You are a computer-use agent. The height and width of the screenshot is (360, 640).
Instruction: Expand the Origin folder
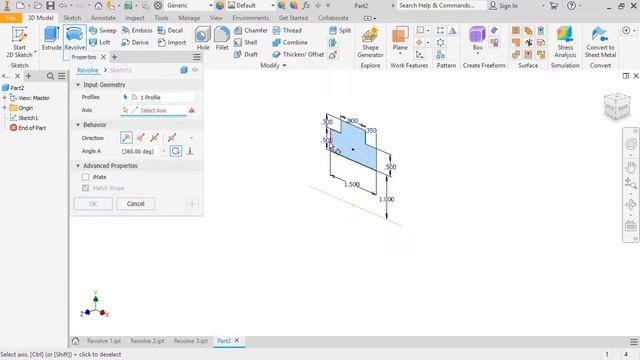(4, 108)
